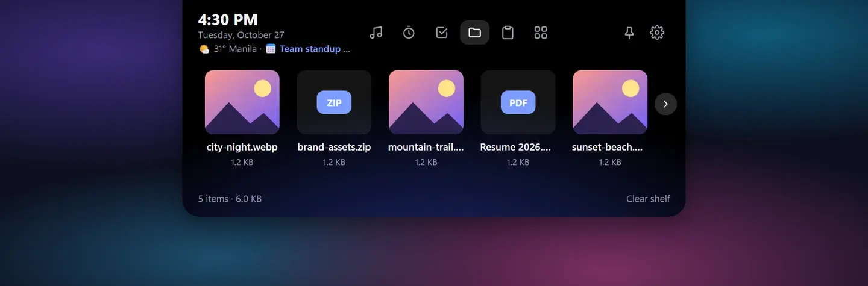Click the mountain-trail file name label
Viewport: 868px width, 286px height.
coord(426,147)
